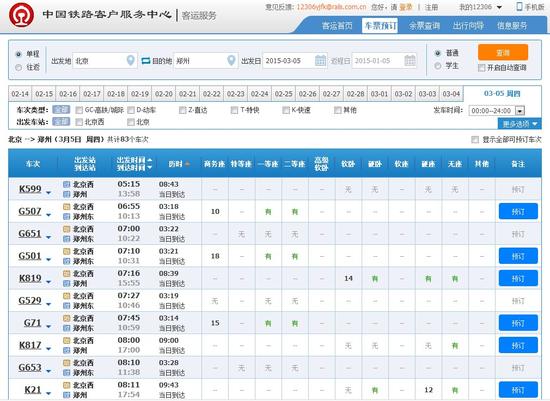The height and width of the screenshot is (401, 550).
Task: Open My 12306 dropdown menu
Action: point(480,7)
